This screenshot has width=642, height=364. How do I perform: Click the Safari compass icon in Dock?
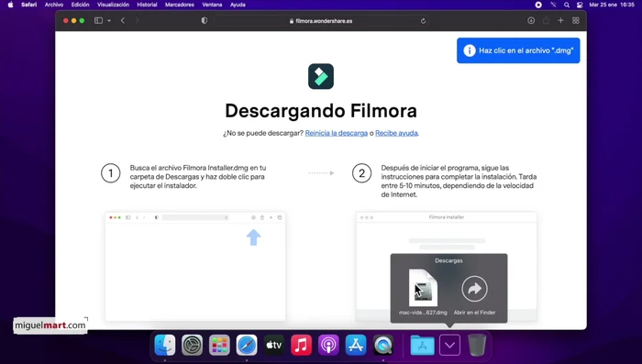[247, 345]
